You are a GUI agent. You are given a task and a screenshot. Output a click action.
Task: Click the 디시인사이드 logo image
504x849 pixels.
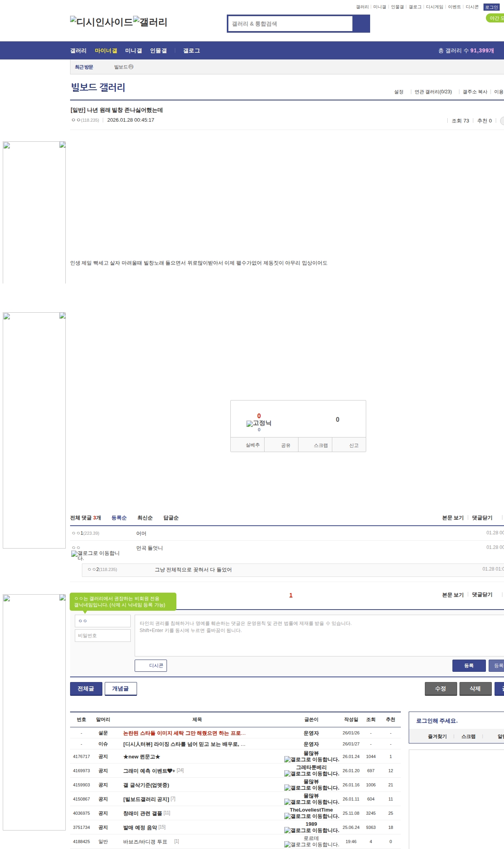click(x=101, y=22)
